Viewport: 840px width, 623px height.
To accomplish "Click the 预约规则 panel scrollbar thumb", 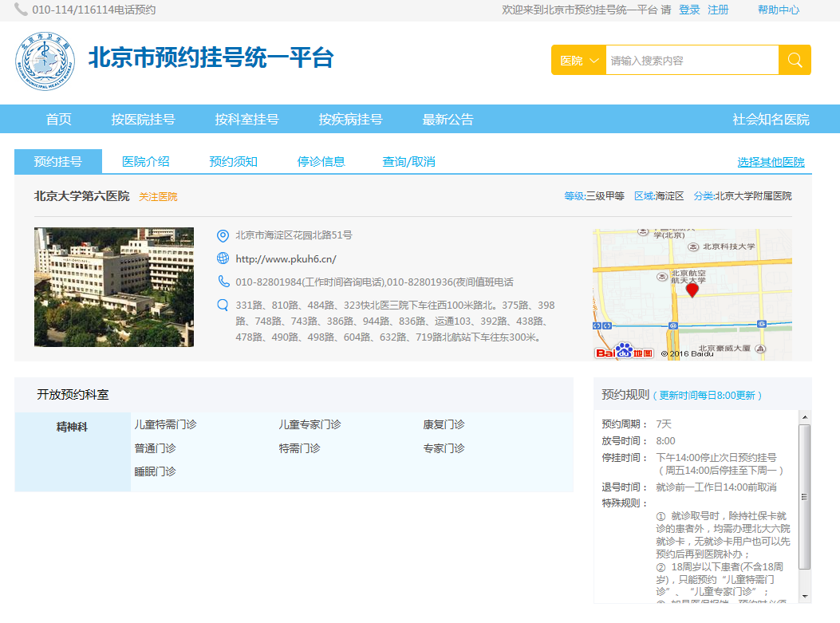I will (x=804, y=497).
